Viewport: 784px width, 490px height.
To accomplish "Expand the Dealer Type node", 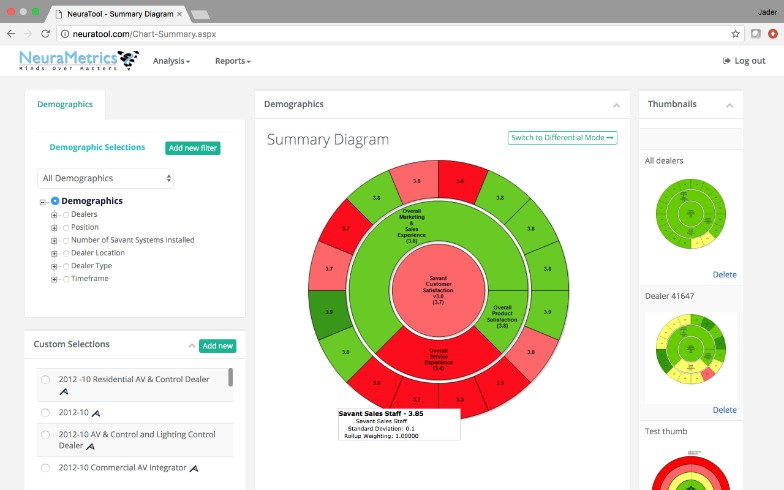I will (54, 266).
